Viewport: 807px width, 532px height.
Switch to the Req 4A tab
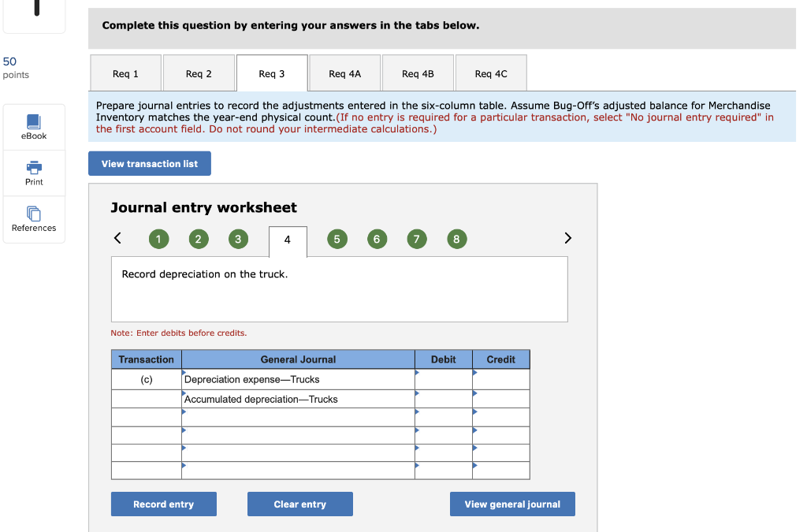coord(345,73)
